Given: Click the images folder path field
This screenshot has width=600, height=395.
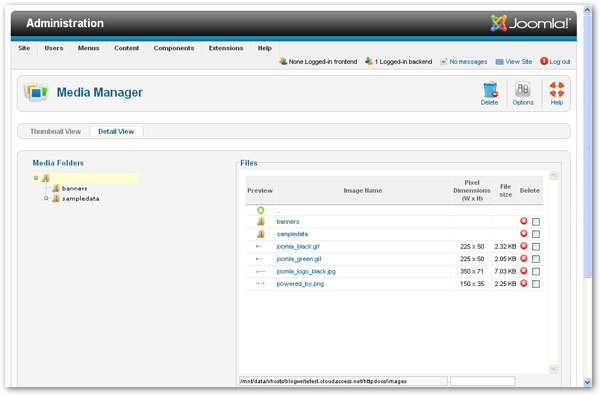Looking at the screenshot, I should pyautogui.click(x=343, y=381).
